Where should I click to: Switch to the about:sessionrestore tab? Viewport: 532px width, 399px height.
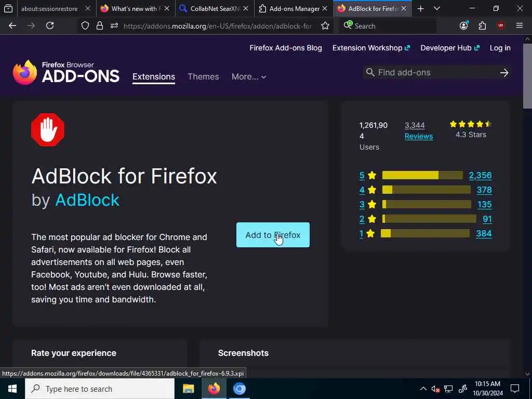click(49, 9)
